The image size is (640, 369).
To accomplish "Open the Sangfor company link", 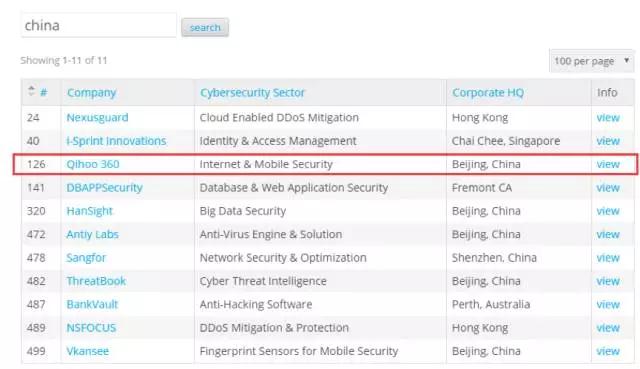I will [86, 258].
